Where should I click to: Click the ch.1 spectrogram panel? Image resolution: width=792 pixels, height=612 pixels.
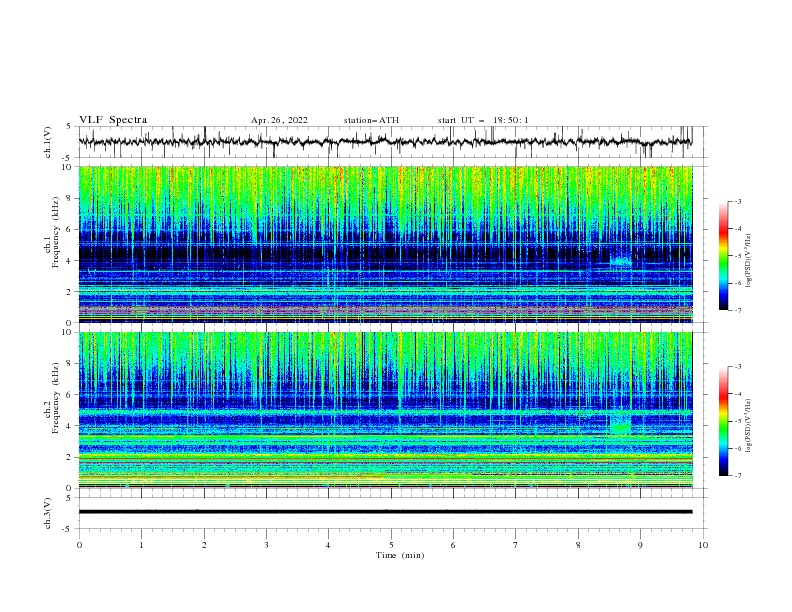click(385, 244)
